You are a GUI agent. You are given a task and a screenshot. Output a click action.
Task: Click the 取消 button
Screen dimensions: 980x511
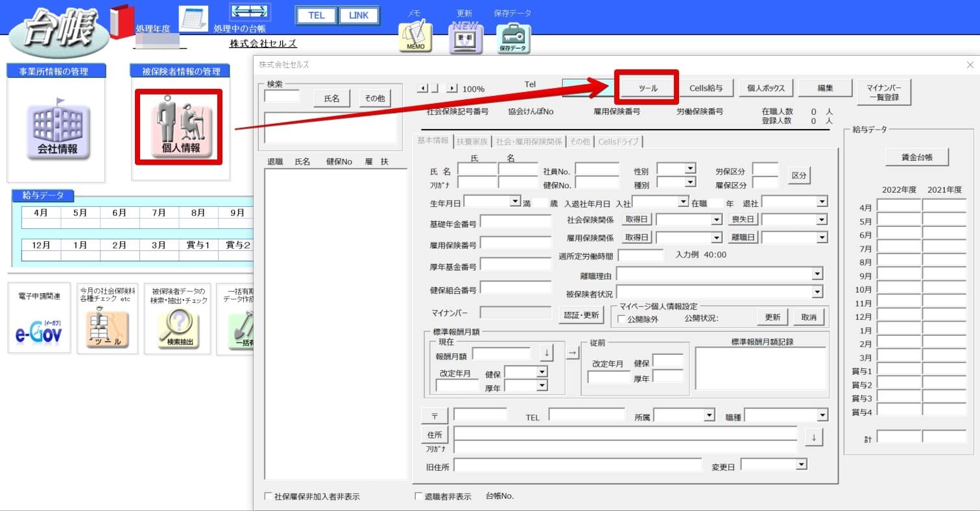(808, 317)
